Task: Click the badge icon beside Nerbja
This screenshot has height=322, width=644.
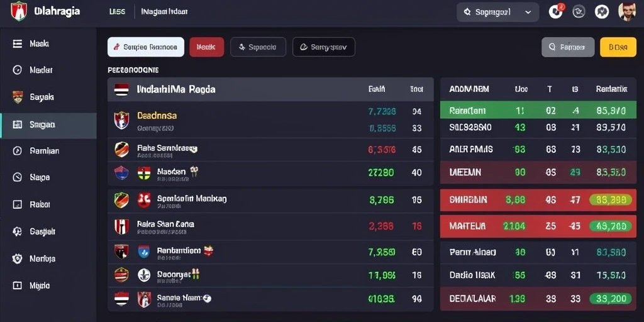Action: 17,258
